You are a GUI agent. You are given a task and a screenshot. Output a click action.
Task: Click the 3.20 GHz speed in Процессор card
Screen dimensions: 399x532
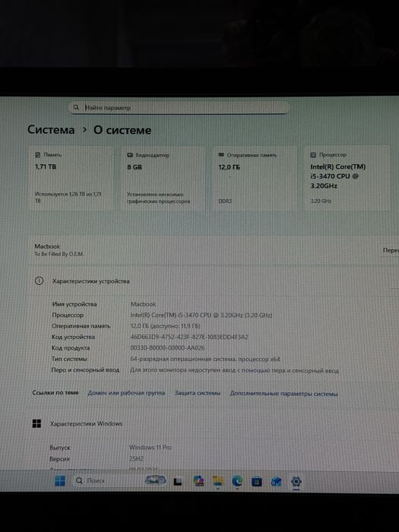[x=321, y=201]
